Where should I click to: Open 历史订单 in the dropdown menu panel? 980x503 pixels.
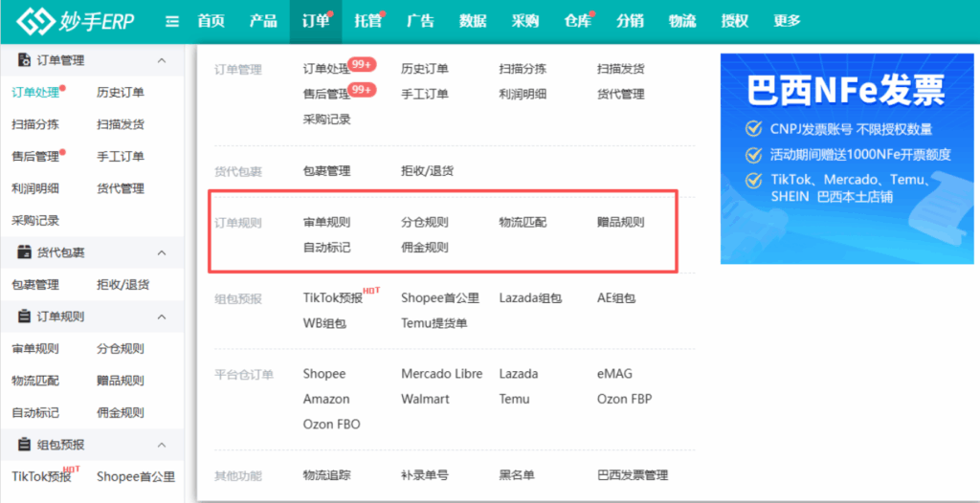[424, 70]
